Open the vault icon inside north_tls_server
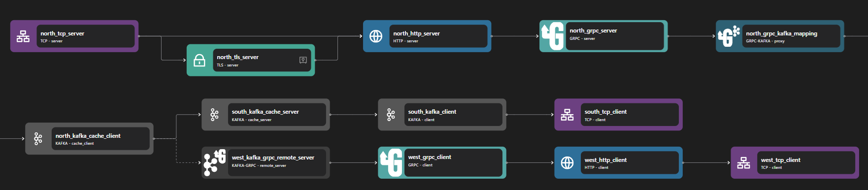Image resolution: width=868 pixels, height=190 pixels. tap(303, 60)
